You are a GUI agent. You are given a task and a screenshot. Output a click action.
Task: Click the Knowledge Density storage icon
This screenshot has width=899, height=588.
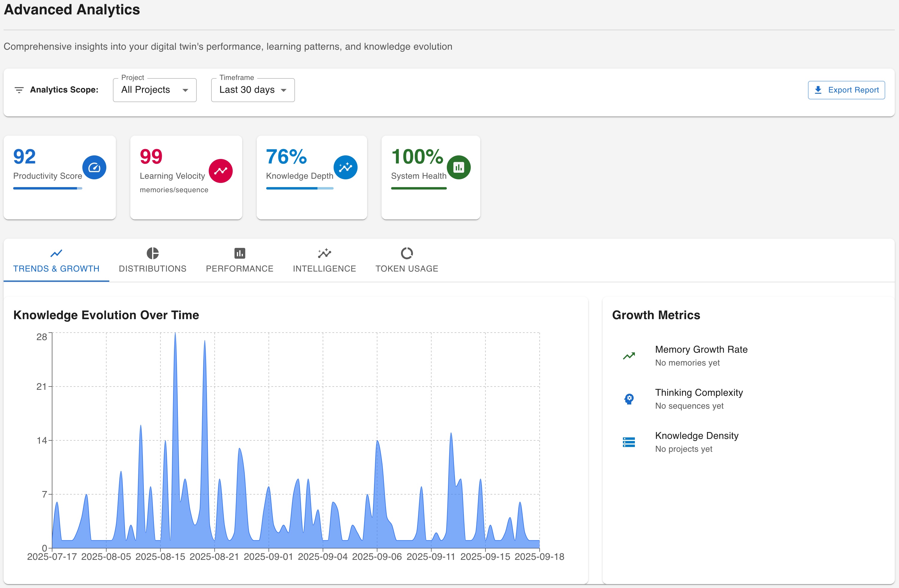pos(629,442)
